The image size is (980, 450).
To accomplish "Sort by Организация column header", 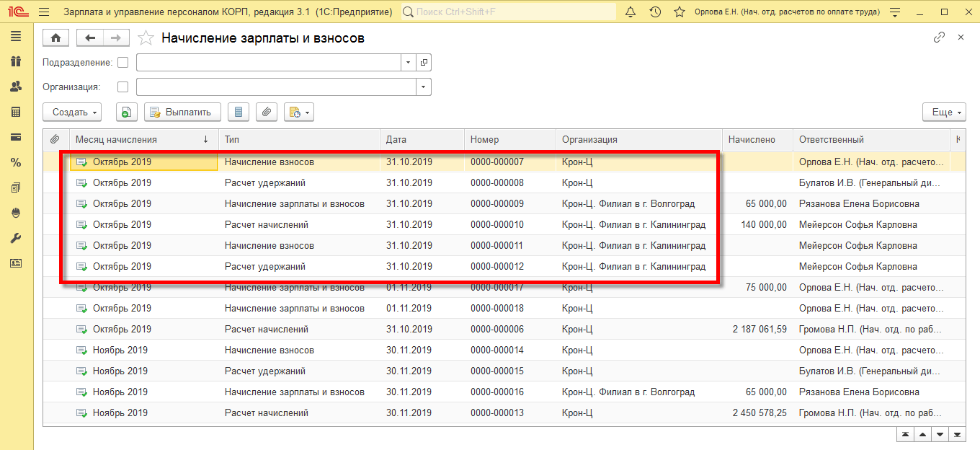I will (x=639, y=140).
